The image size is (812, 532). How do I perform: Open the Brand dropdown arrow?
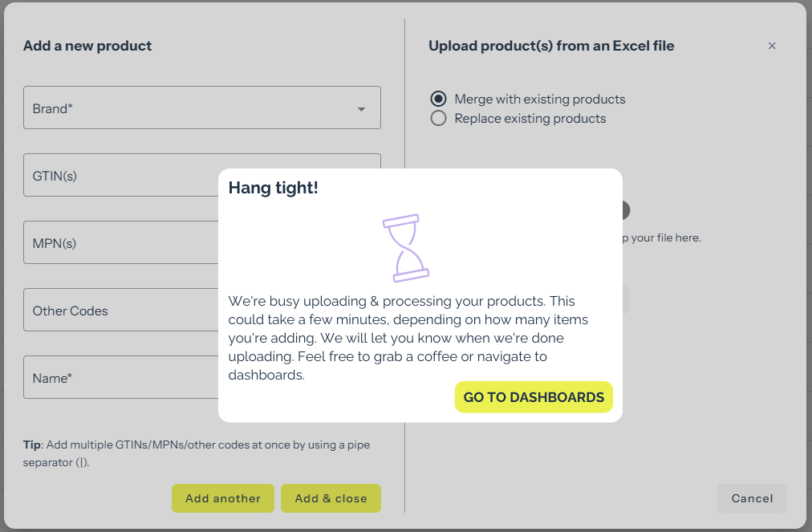click(361, 109)
